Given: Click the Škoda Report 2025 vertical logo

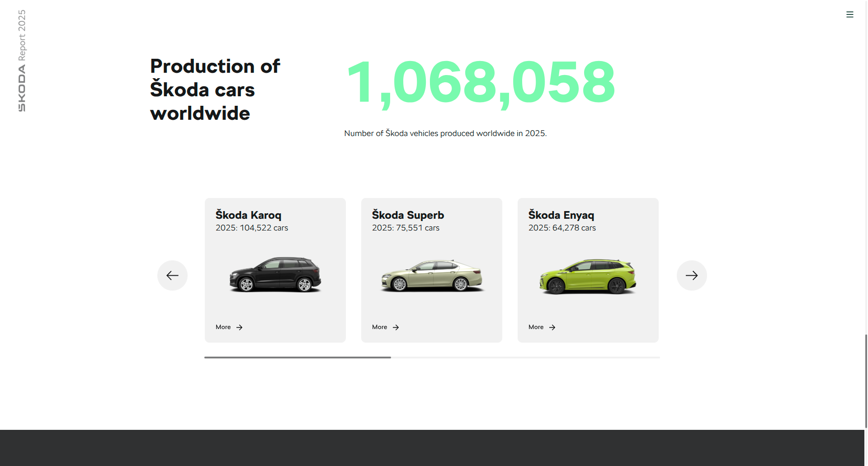Looking at the screenshot, I should pyautogui.click(x=22, y=61).
